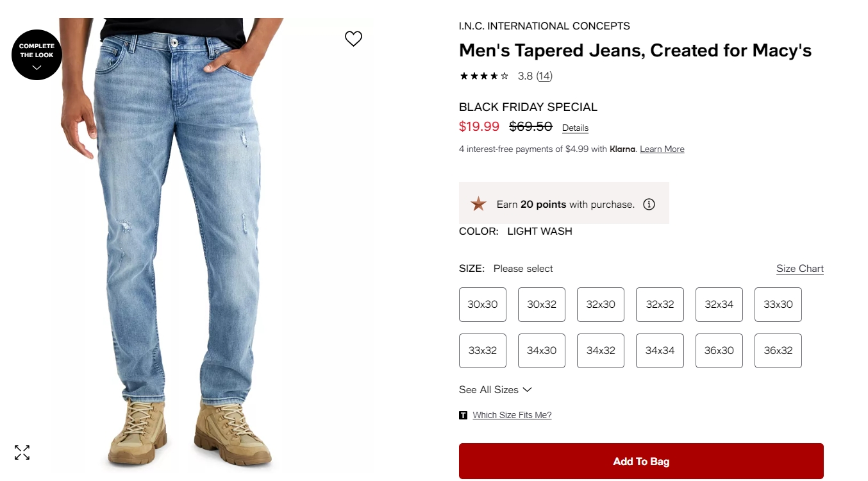Add the jeans to favorites with the heart icon
This screenshot has width=868, height=481.
click(353, 38)
